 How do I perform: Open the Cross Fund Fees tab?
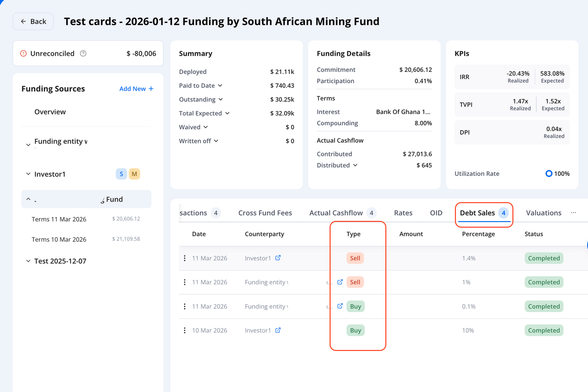[266, 213]
